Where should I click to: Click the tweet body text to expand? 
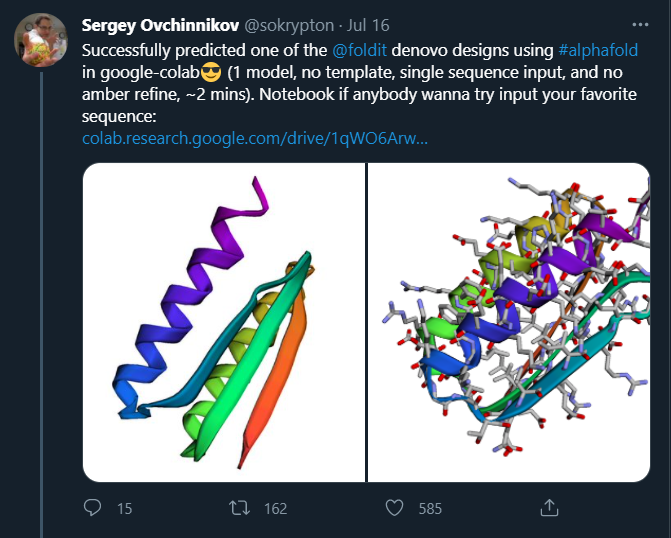pos(359,83)
